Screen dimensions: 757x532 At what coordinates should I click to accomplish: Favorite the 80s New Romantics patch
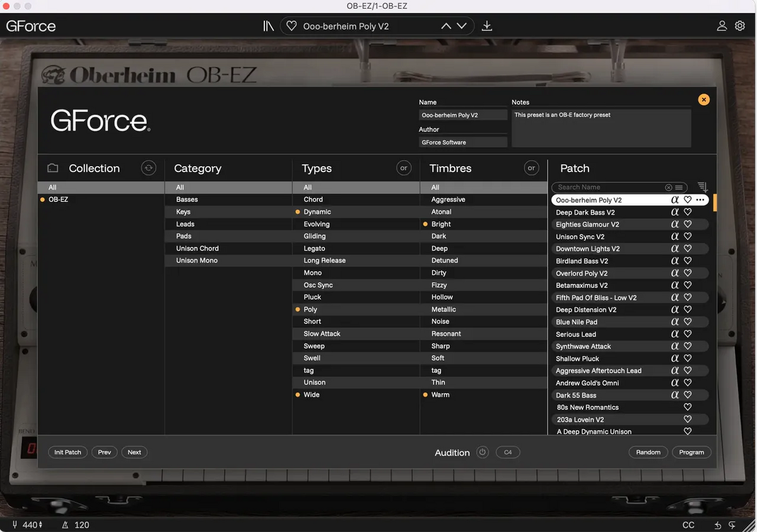688,407
